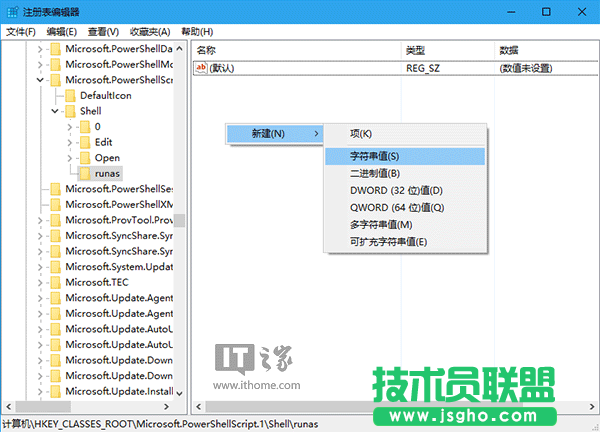Create a new 字符串值(S)

point(405,156)
